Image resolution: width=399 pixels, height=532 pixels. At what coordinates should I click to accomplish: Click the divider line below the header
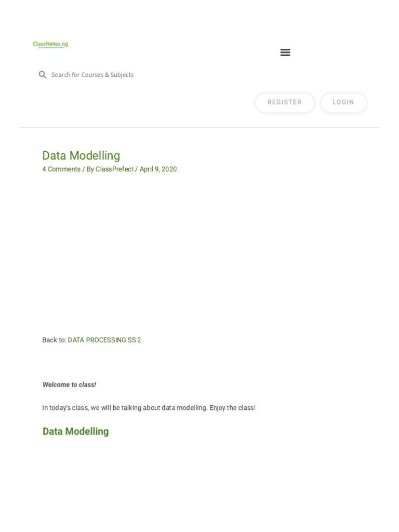199,128
